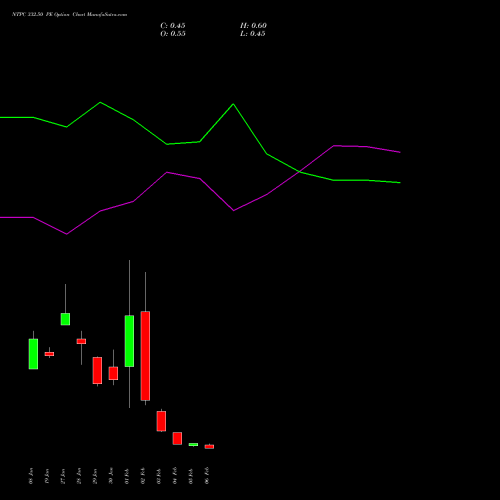This screenshot has width=500, height=500.
Task: Select the small green candle above 05 Feb
Action: [193, 444]
